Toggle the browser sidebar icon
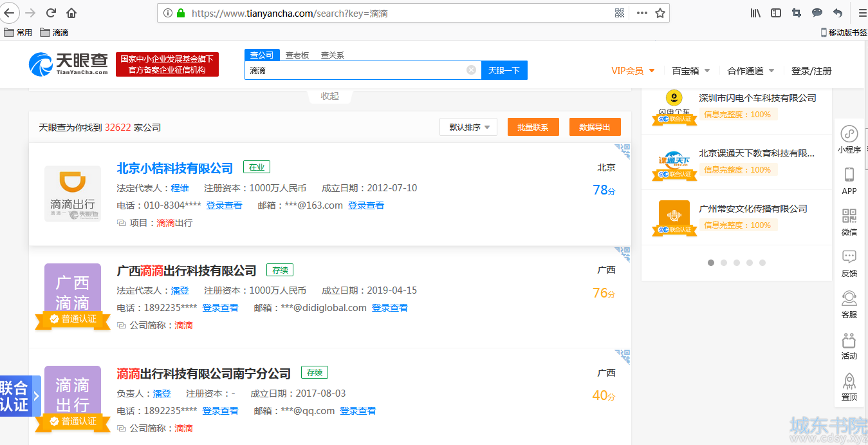Viewport: 868px width, 445px height. tap(776, 13)
